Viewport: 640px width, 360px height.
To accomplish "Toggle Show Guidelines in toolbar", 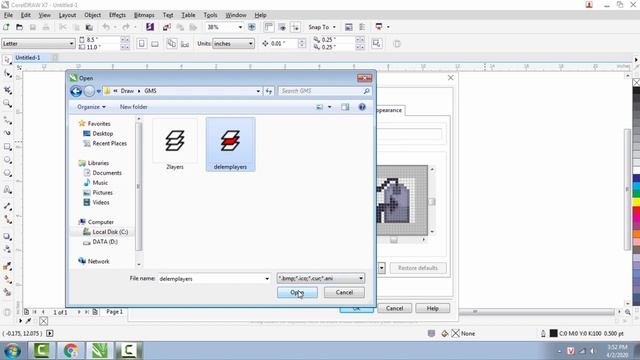I will point(295,27).
